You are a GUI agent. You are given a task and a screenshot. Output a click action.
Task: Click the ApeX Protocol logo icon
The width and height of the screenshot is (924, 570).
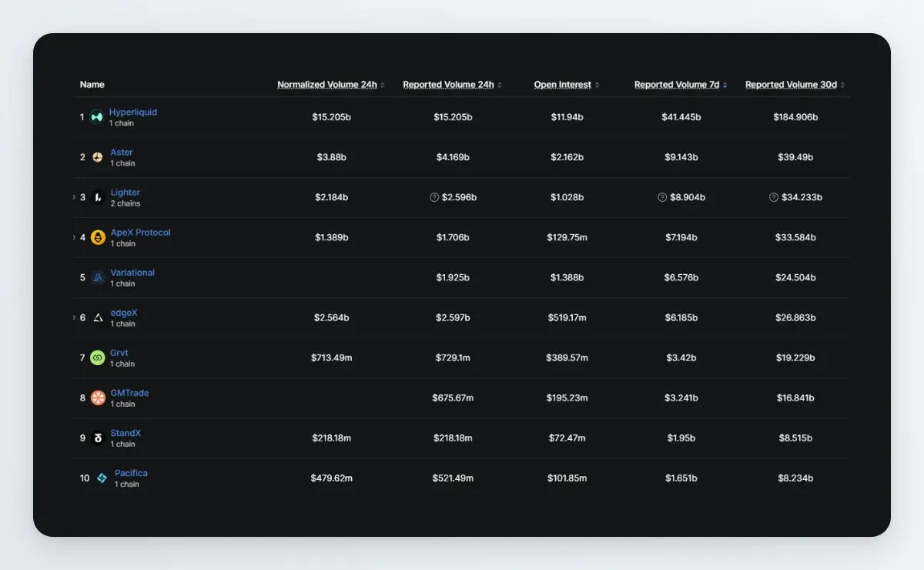pos(98,237)
